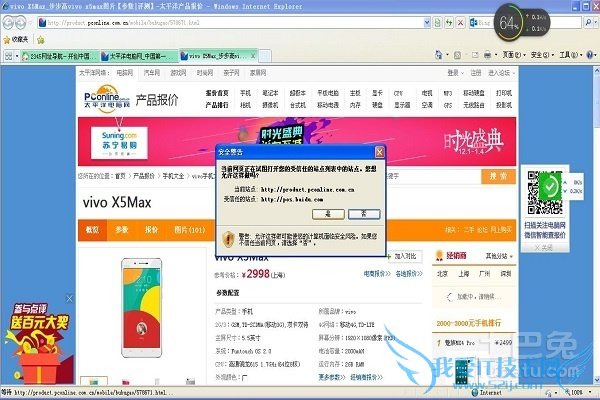This screenshot has width=600, height=400.
Task: Click 笔记本 in category navigation
Action: [x=270, y=93]
